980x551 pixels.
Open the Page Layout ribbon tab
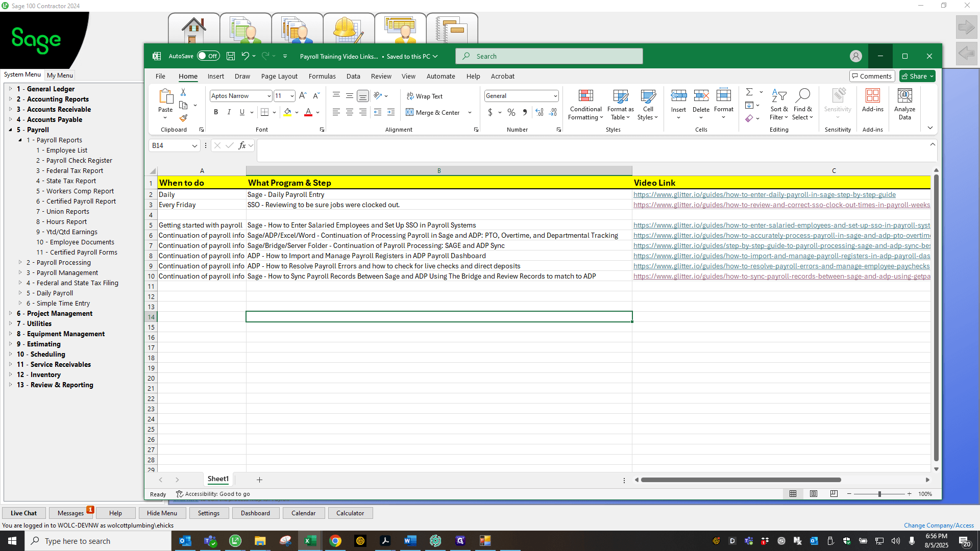279,77
